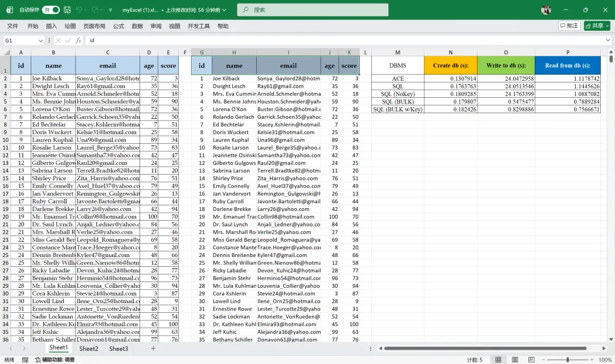Image resolution: width=615 pixels, height=364 pixels.
Task: Switch to the 视图 ribbon tab
Action: 175,26
